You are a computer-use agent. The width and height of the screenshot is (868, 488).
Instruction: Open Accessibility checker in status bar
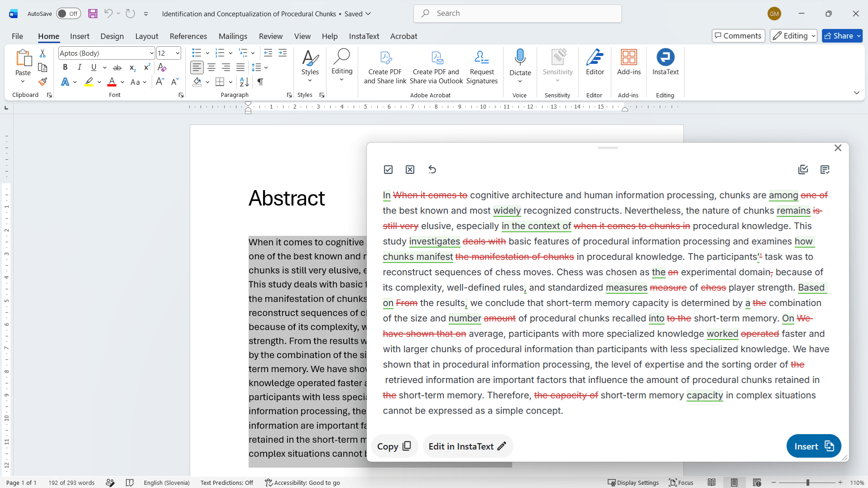302,483
